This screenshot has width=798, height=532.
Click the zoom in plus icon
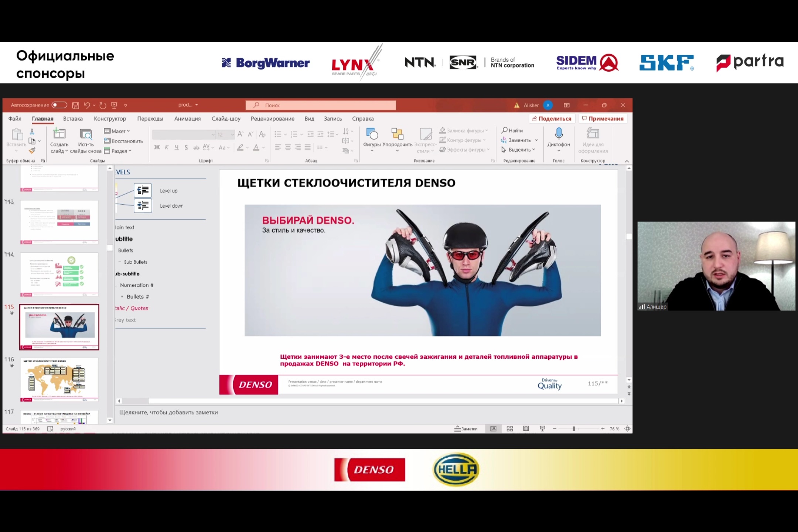[x=603, y=429]
